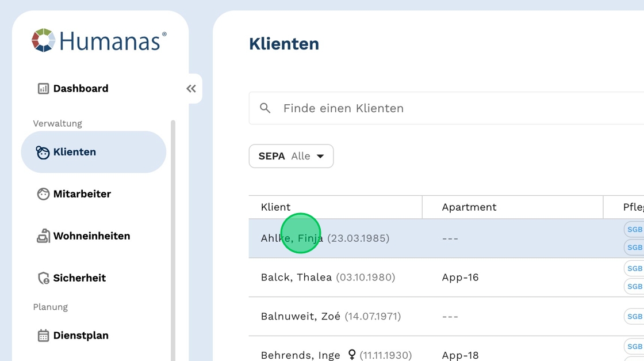Click the sidebar vertical scrollbar
Screen dimensions: 644x361
point(173,230)
